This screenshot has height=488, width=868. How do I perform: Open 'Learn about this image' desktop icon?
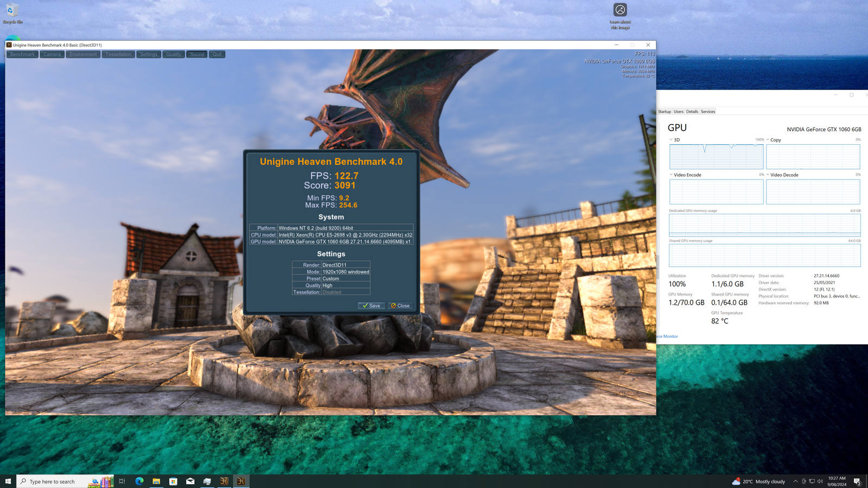click(x=620, y=16)
